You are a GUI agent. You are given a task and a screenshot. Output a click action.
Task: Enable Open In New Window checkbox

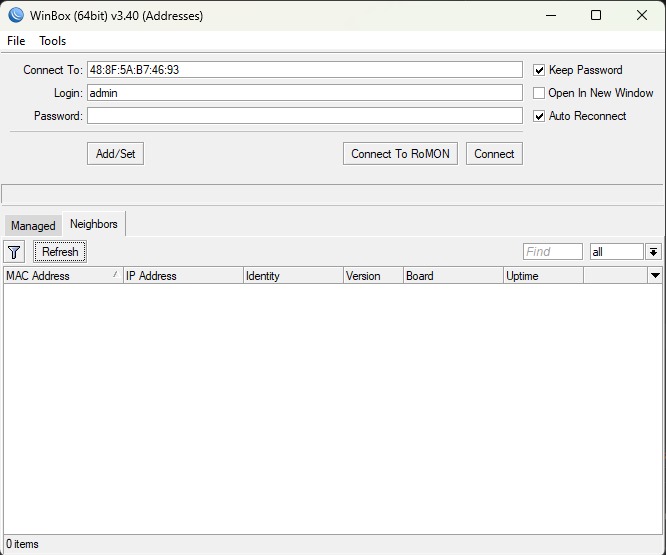click(539, 93)
